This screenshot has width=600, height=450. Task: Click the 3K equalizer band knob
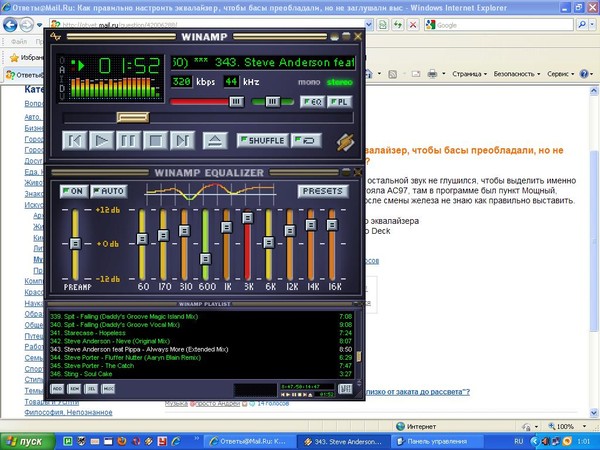tap(248, 218)
